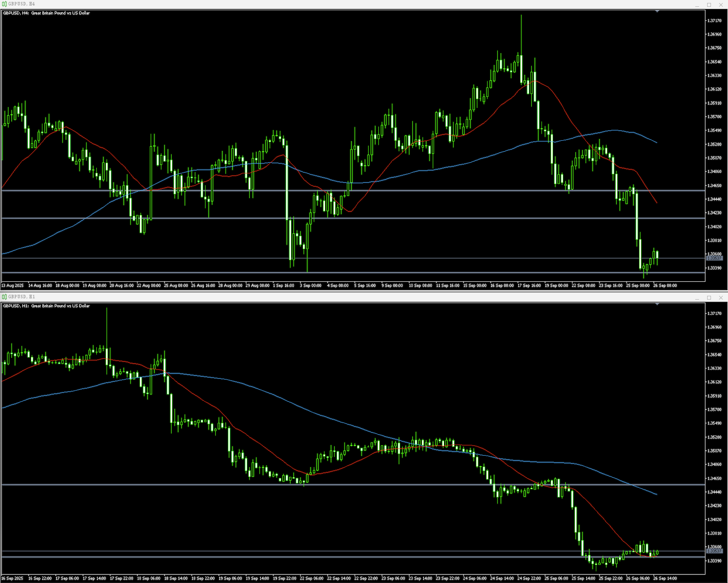Click the H1 chart title 'Great Britain Pound vs US Dollar'

click(60, 306)
